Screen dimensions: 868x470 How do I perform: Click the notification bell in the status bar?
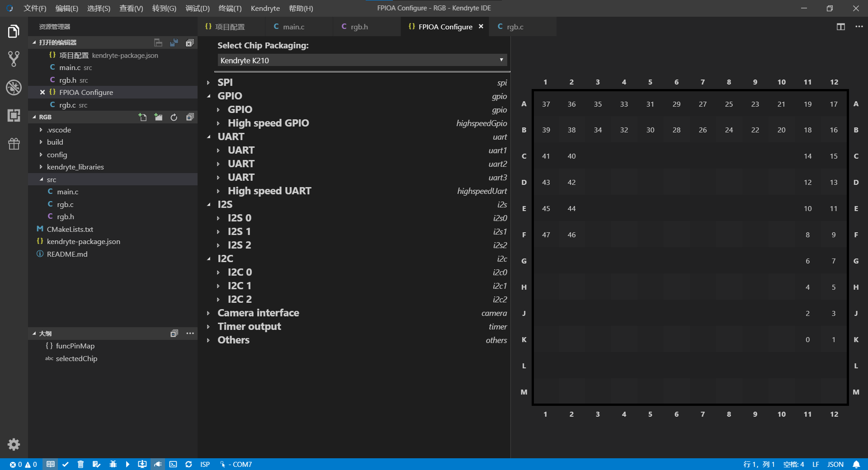pyautogui.click(x=856, y=464)
